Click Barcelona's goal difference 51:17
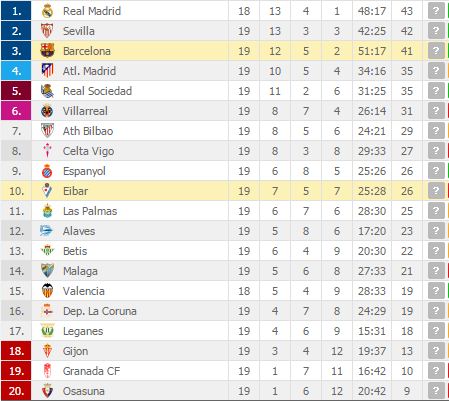 [x=372, y=51]
